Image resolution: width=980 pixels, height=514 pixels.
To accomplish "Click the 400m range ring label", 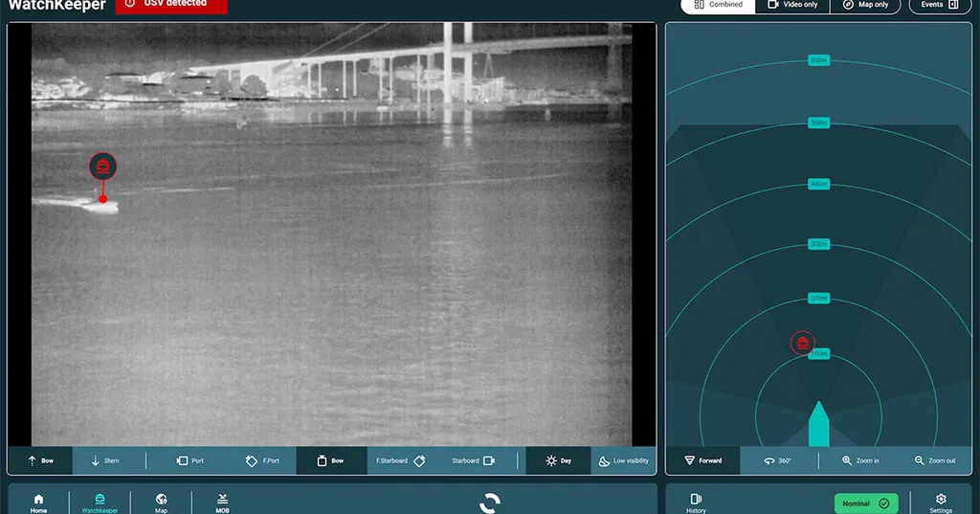I will [x=819, y=185].
